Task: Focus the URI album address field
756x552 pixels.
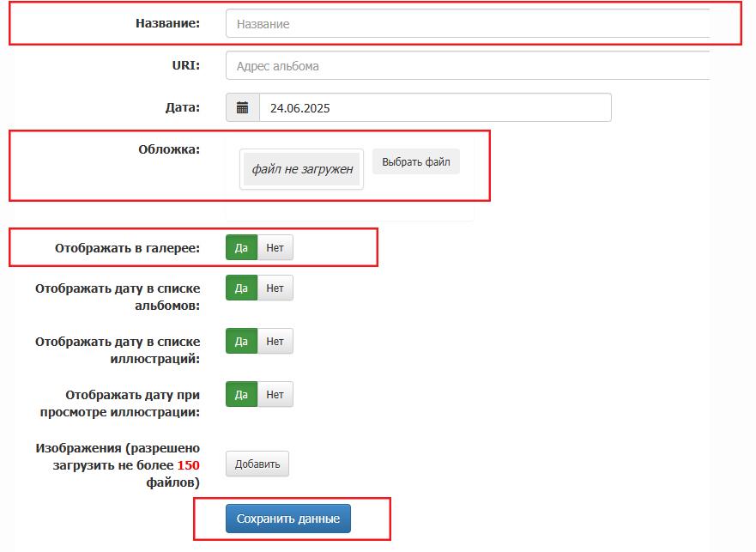Action: 468,66
